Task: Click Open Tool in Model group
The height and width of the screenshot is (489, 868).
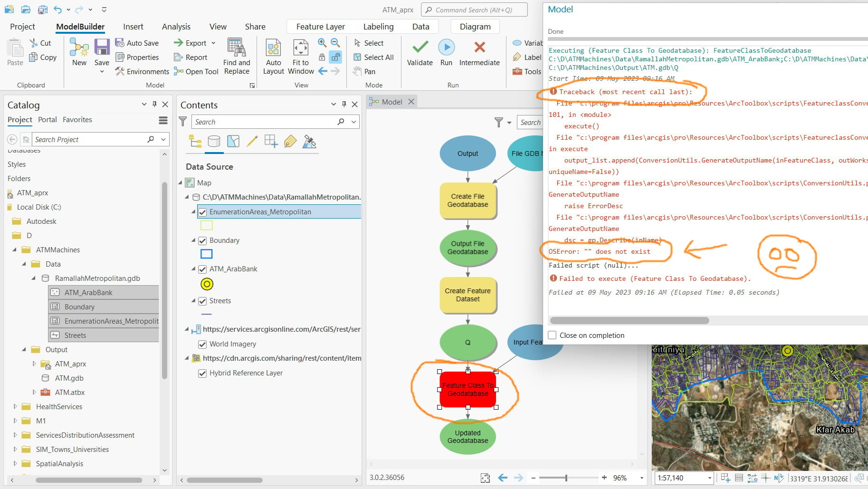Action: coord(196,71)
